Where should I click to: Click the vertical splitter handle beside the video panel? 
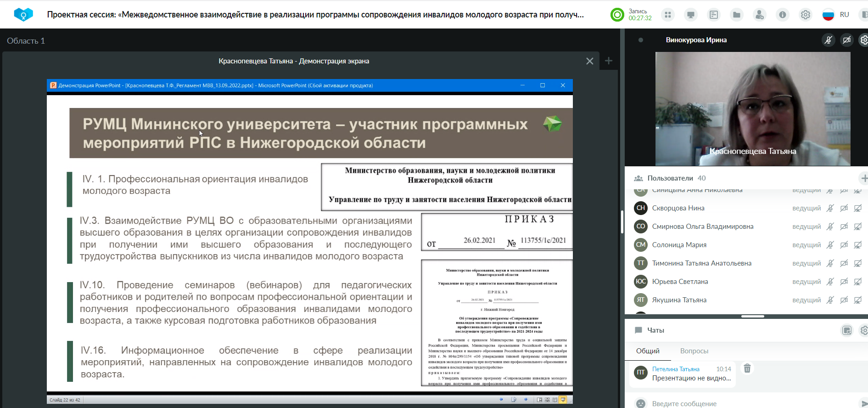coord(622,222)
